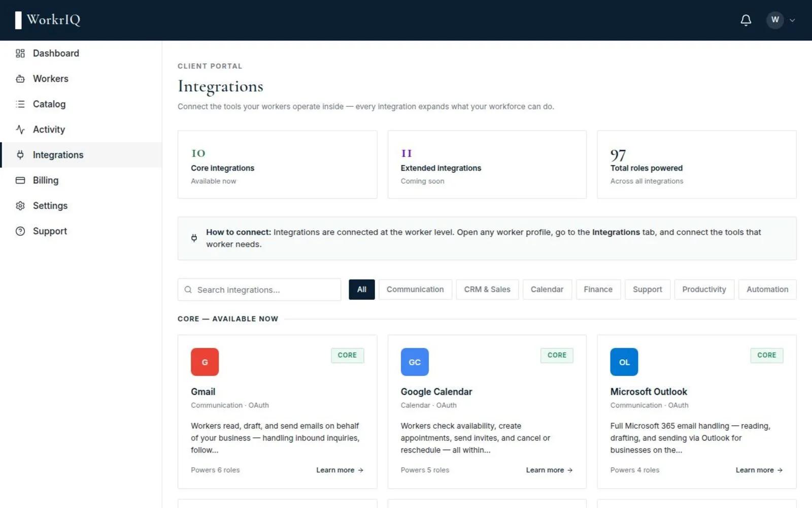Open Learn more for Microsoft Outlook
Image resolution: width=812 pixels, height=508 pixels.
point(759,470)
